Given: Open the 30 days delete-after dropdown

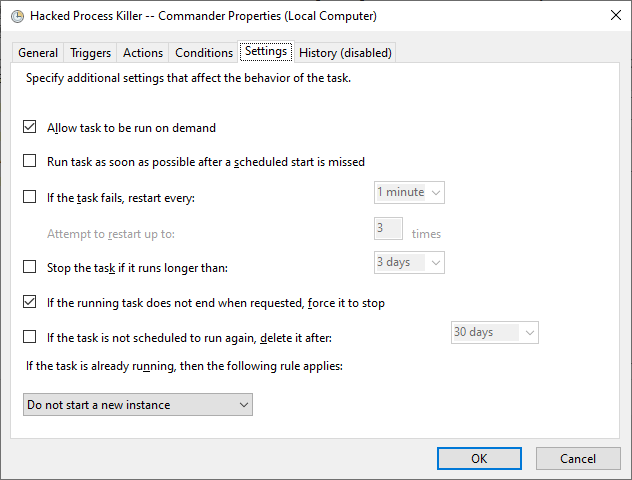Looking at the screenshot, I should click(494, 332).
